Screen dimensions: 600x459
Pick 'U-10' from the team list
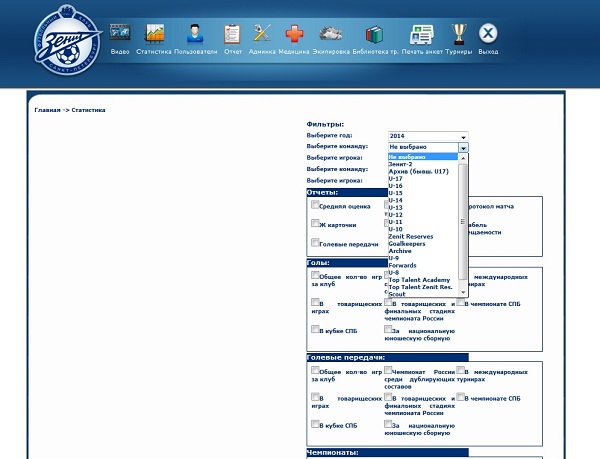(x=423, y=230)
